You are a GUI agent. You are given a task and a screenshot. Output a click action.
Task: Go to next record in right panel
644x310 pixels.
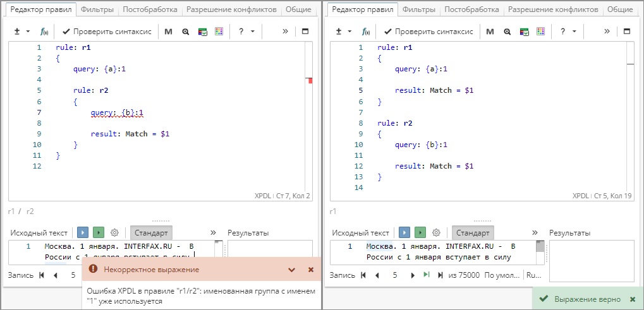(413, 275)
